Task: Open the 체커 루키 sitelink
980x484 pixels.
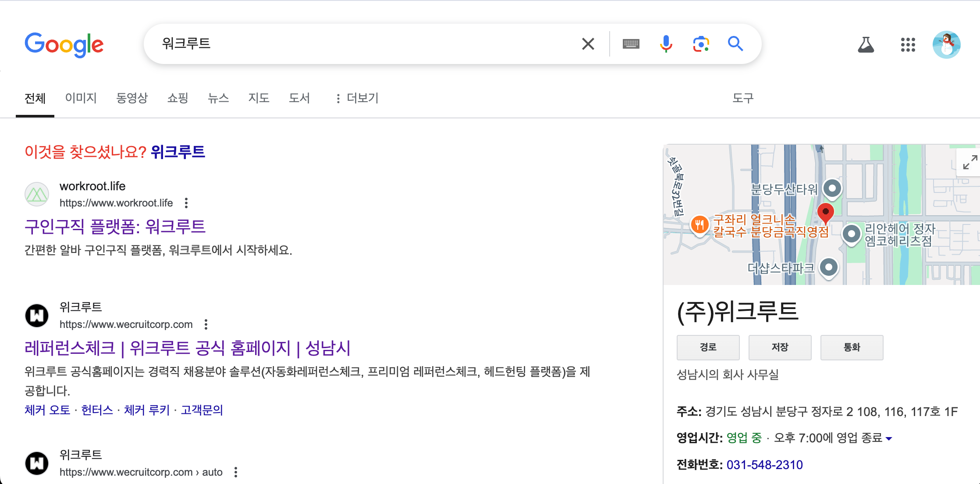Action: click(147, 410)
